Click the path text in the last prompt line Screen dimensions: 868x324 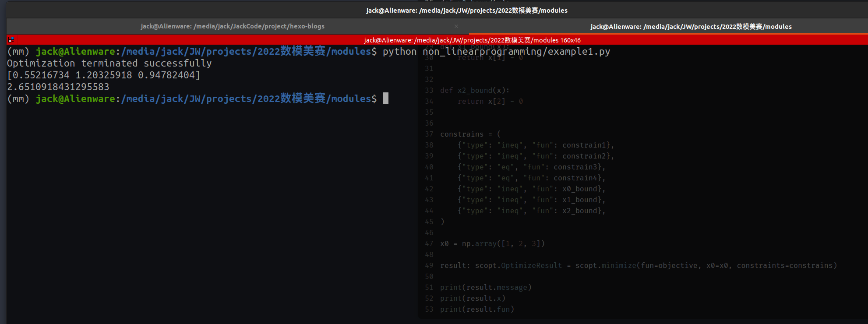pos(246,99)
